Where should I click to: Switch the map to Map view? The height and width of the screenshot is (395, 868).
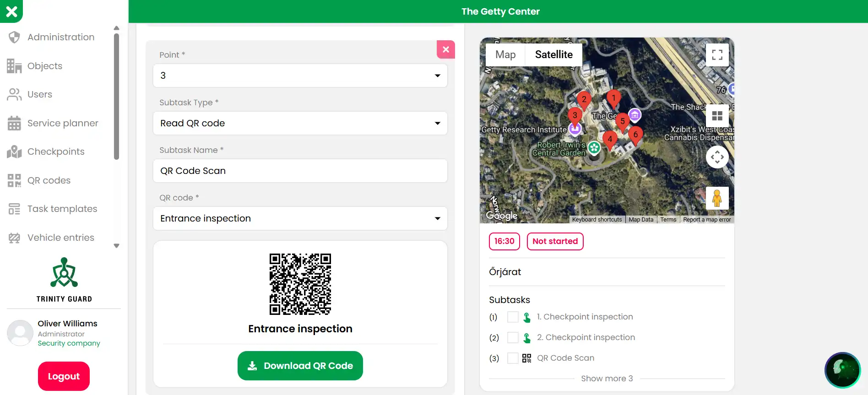[505, 55]
